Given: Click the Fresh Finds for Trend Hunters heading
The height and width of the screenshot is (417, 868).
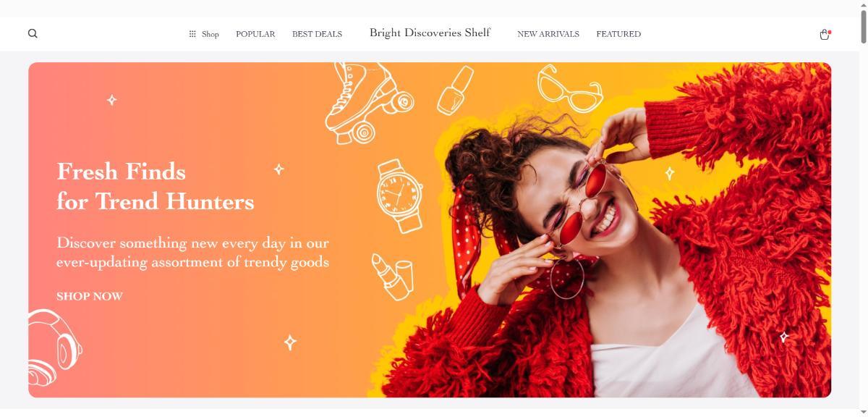Looking at the screenshot, I should tap(156, 186).
